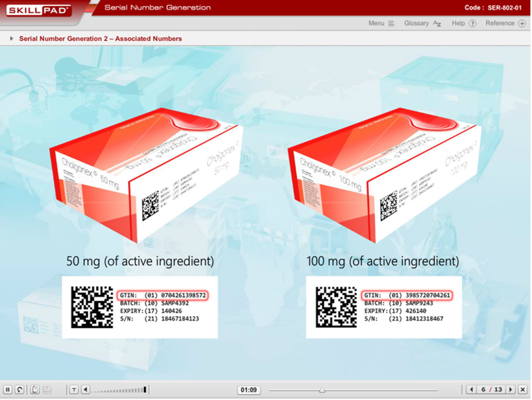Replay the current slide
532x400 pixels.
[x=19, y=390]
